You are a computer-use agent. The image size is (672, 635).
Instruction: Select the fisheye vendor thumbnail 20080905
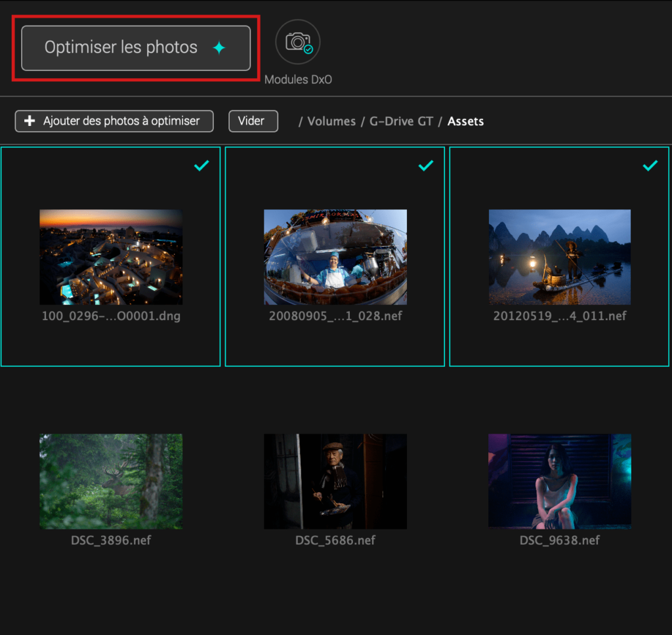(335, 257)
